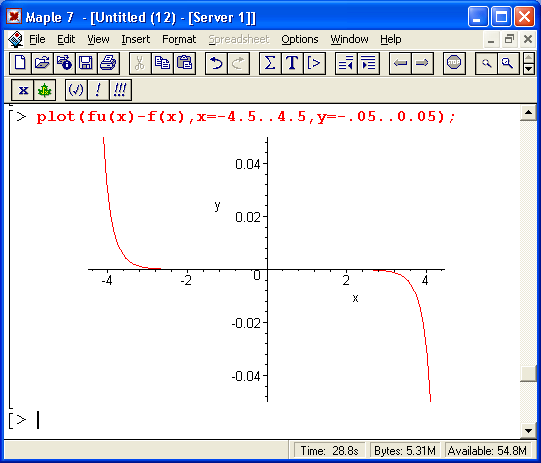The width and height of the screenshot is (541, 463).
Task: Click the Undo arrow icon
Action: pos(216,63)
